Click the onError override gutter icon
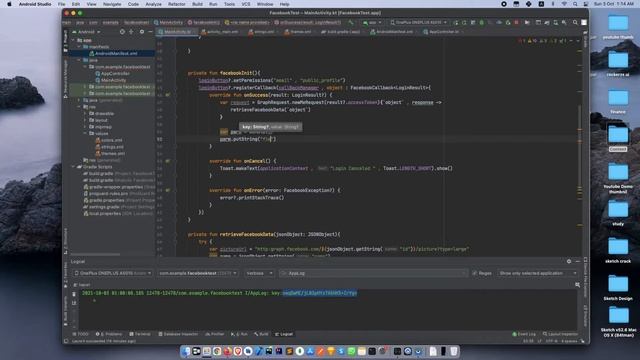 (168, 190)
